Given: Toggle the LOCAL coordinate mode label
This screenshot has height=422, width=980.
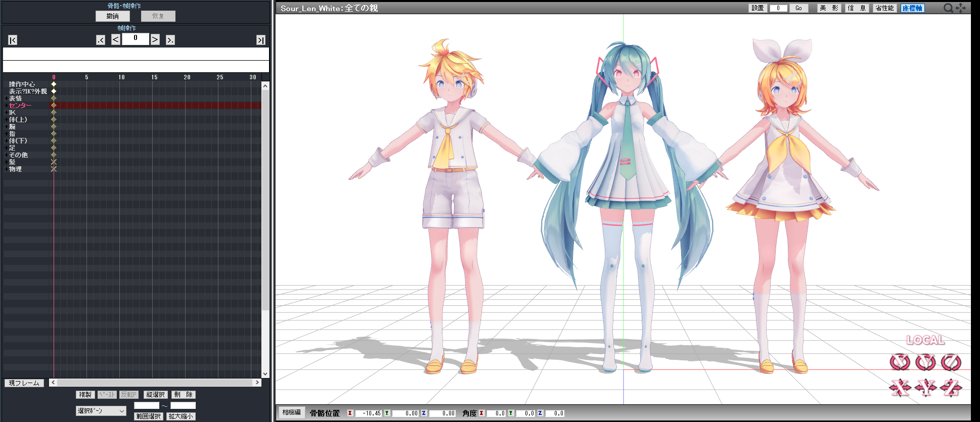Looking at the screenshot, I should (925, 340).
